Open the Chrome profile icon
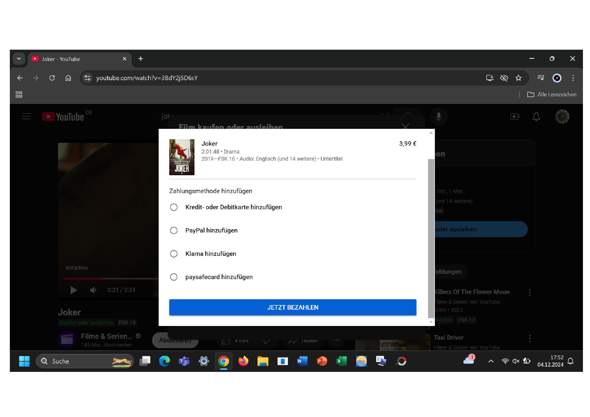Viewport: 590px width, 417px height. (x=557, y=78)
